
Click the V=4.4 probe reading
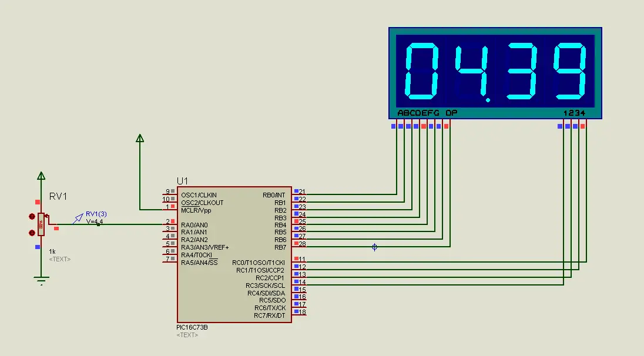click(x=95, y=221)
